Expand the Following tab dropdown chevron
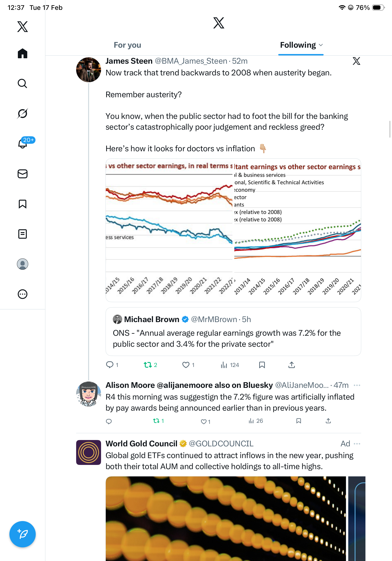Image resolution: width=392 pixels, height=561 pixels. coord(321,45)
